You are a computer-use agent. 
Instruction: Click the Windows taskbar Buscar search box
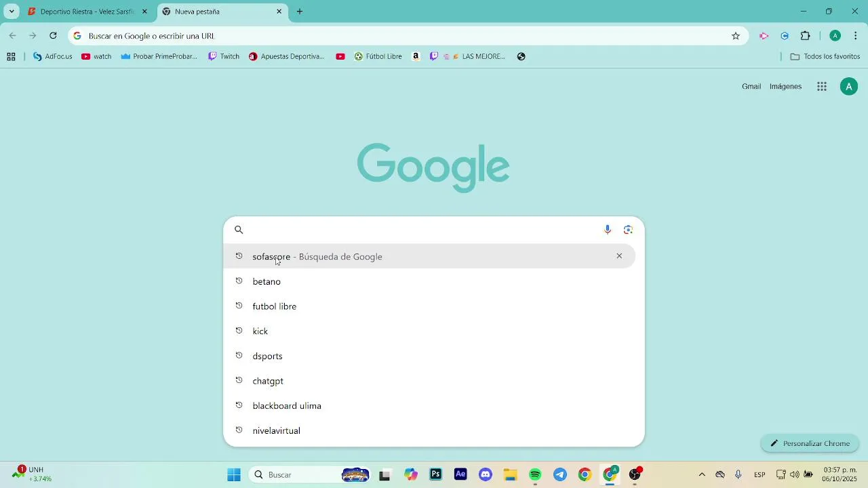[309, 474]
